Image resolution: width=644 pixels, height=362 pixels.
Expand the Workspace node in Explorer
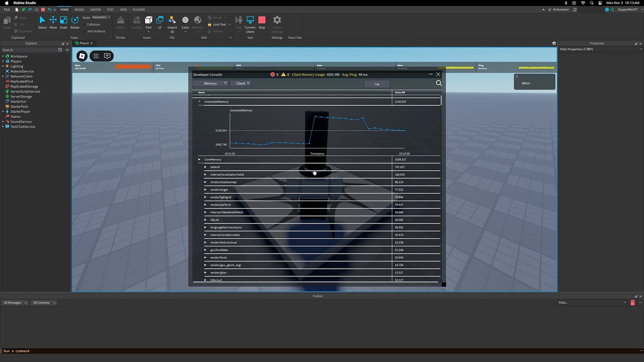3,56
